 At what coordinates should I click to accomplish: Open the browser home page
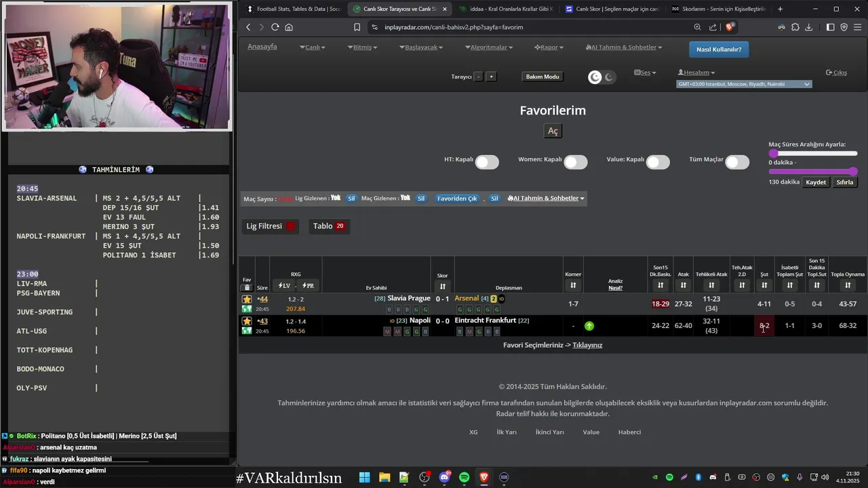tap(289, 27)
